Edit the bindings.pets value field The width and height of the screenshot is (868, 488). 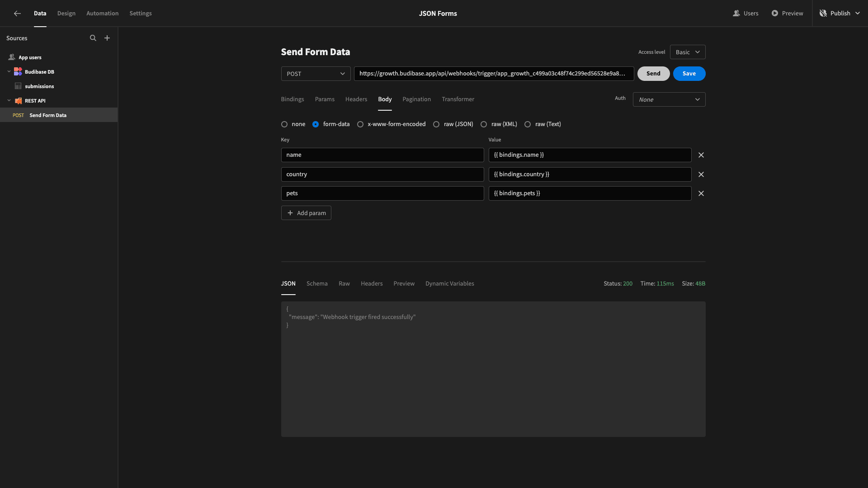590,193
